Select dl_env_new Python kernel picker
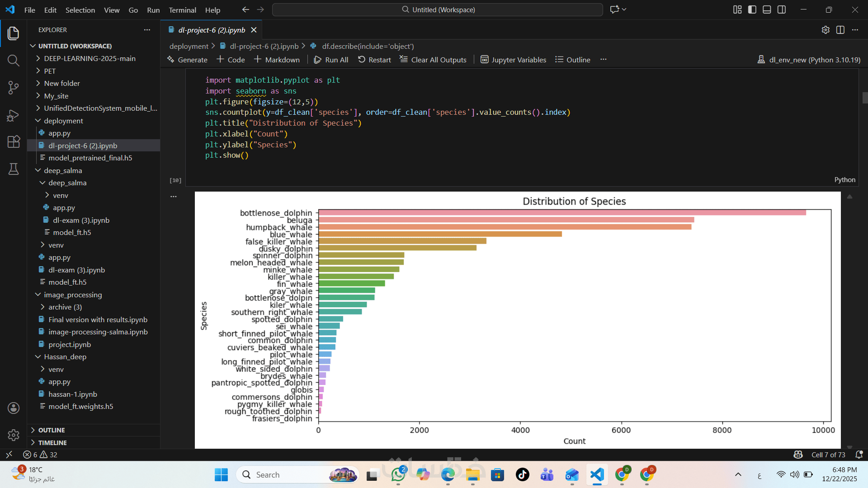868x488 pixels. tap(809, 60)
